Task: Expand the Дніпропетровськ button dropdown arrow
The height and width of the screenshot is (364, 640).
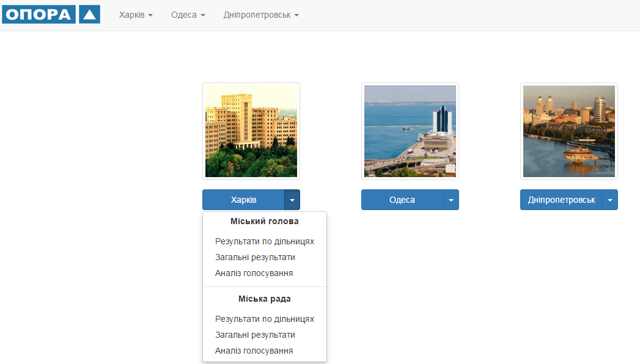Action: coord(610,200)
